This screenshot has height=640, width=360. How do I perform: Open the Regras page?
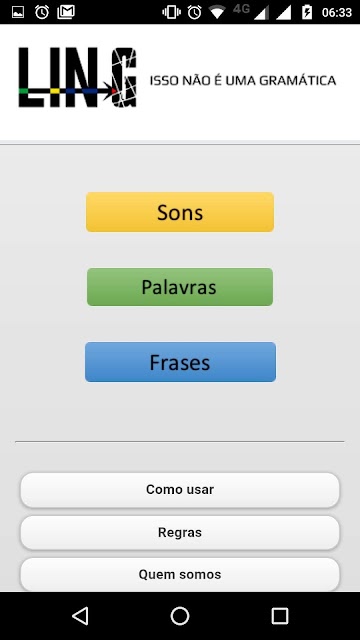click(180, 533)
